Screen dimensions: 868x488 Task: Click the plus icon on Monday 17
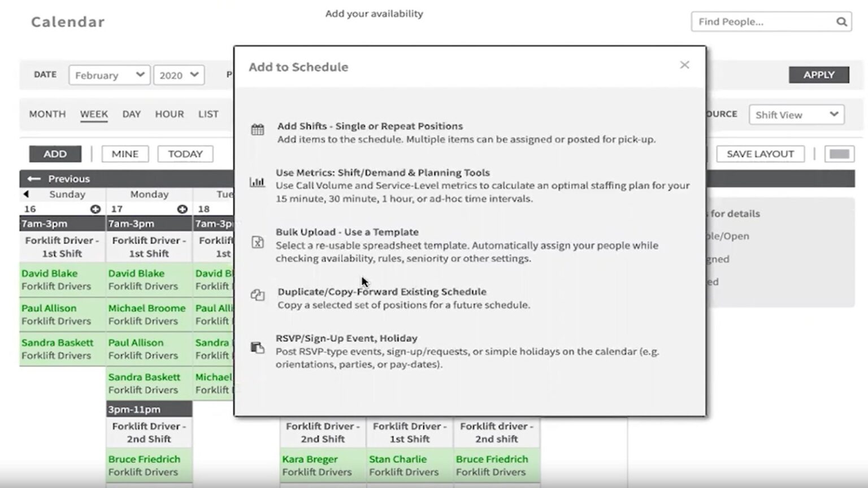point(182,208)
